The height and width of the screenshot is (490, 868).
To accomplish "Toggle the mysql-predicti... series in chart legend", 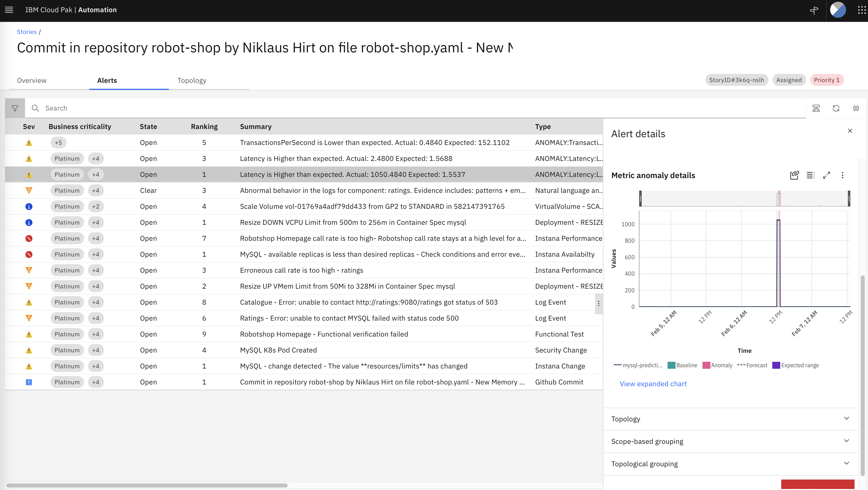I will click(638, 365).
